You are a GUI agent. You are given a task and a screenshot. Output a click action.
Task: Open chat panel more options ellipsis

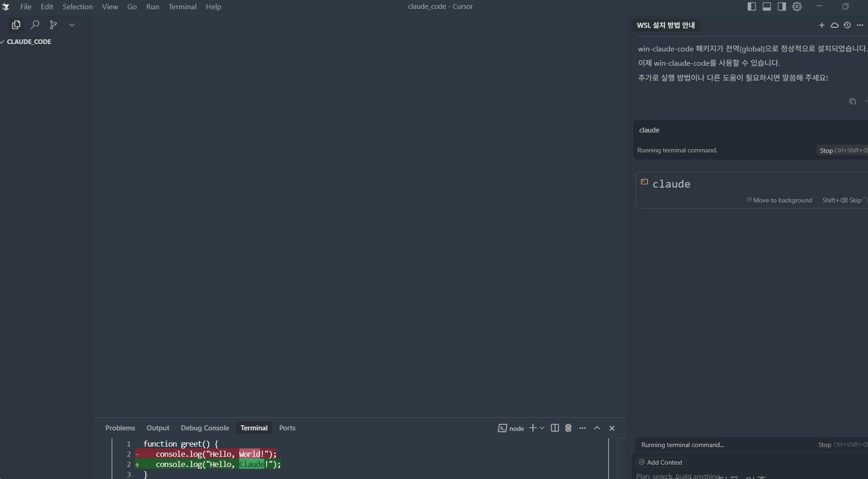pyautogui.click(x=860, y=25)
